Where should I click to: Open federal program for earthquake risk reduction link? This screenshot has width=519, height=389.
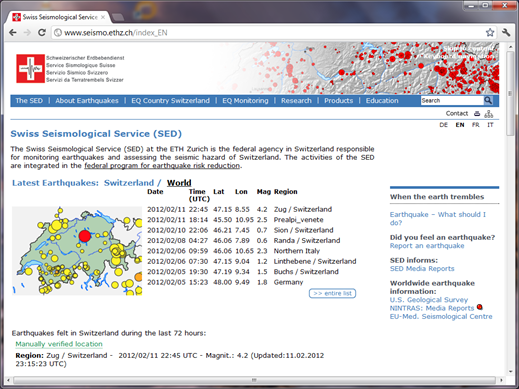click(x=162, y=166)
